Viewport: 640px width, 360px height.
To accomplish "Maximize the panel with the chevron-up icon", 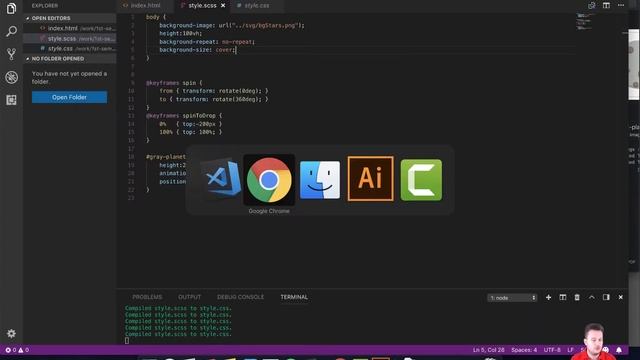I will [591, 298].
